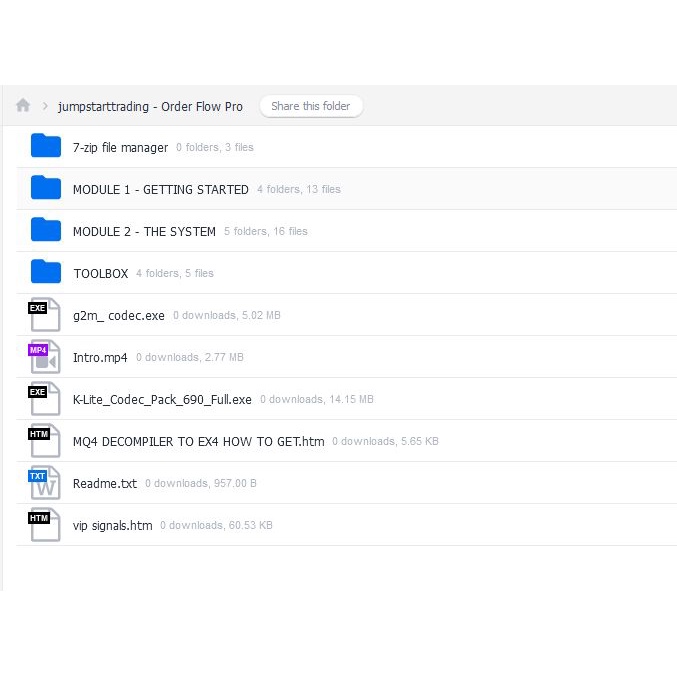This screenshot has width=677, height=677.
Task: Open the 7-zip file manager folder icon
Action: pos(46,147)
